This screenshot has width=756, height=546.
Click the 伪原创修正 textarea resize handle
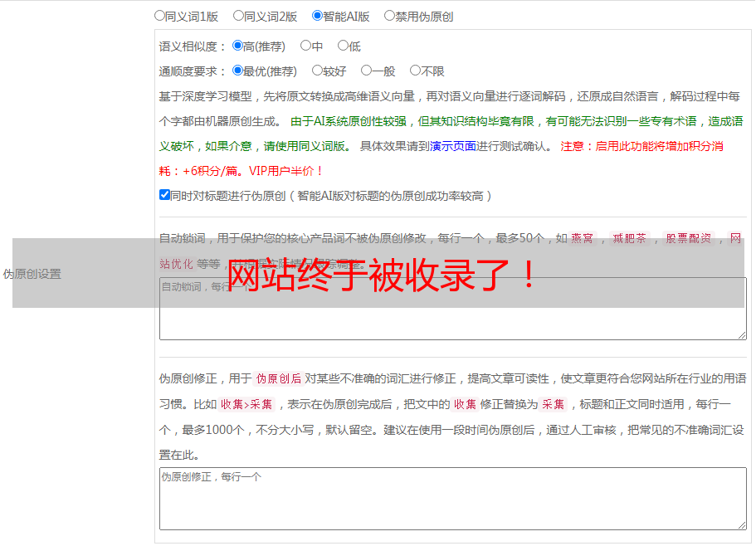tap(742, 524)
